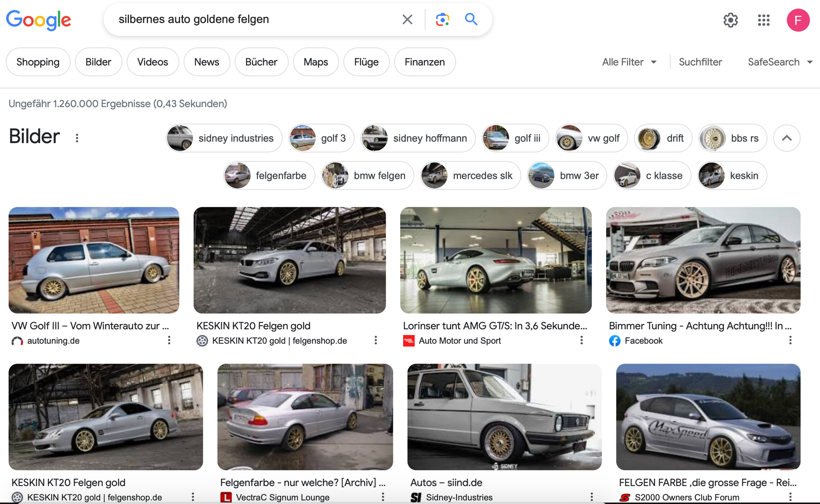Image resolution: width=820 pixels, height=504 pixels.
Task: Open the settings gear icon
Action: (x=730, y=20)
